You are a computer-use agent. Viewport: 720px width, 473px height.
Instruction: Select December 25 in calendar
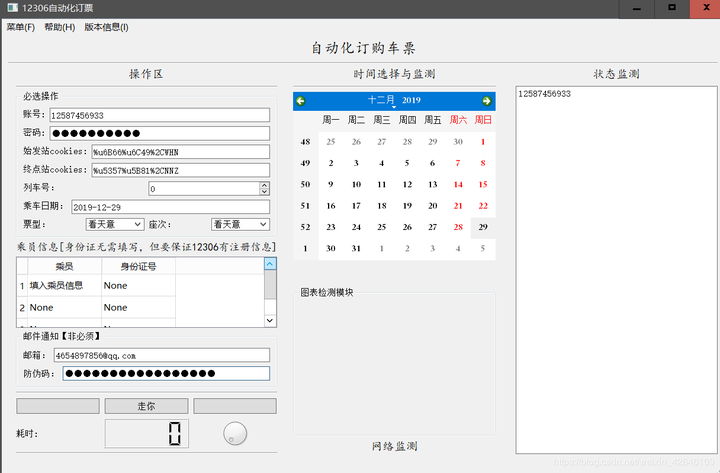tap(382, 227)
